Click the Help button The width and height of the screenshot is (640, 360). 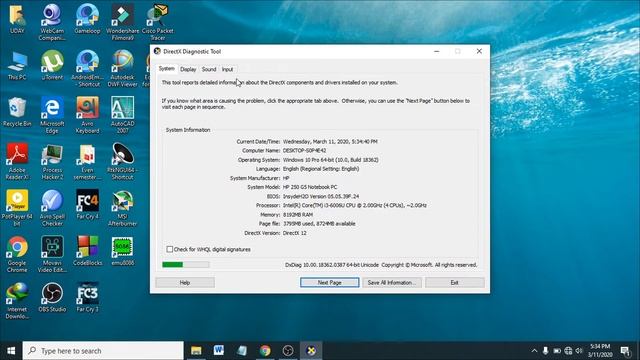[185, 282]
